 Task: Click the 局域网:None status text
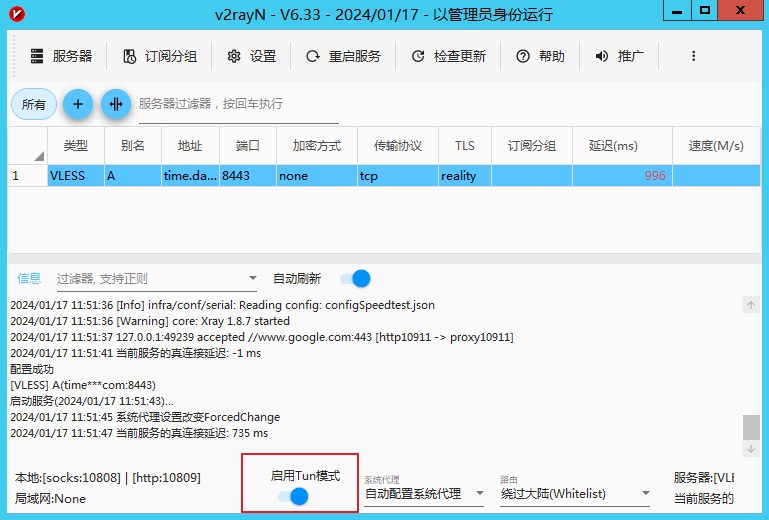point(50,499)
